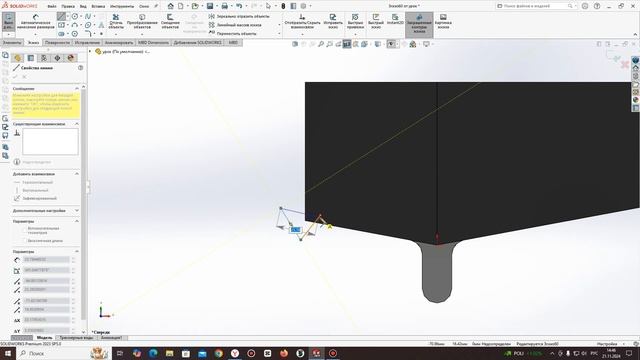Click Repair Sketch tool
Image resolution: width=640 pixels, height=360 pixels.
(x=333, y=21)
